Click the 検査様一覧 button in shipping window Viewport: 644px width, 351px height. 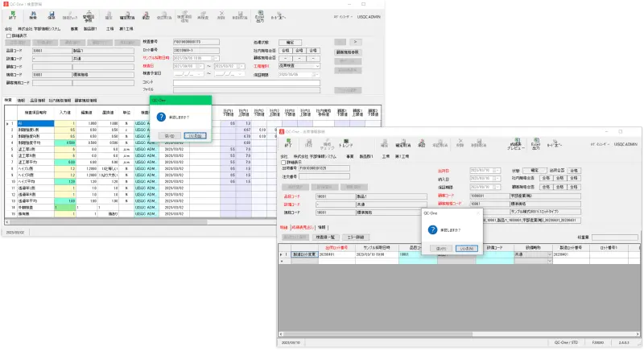pyautogui.click(x=328, y=237)
